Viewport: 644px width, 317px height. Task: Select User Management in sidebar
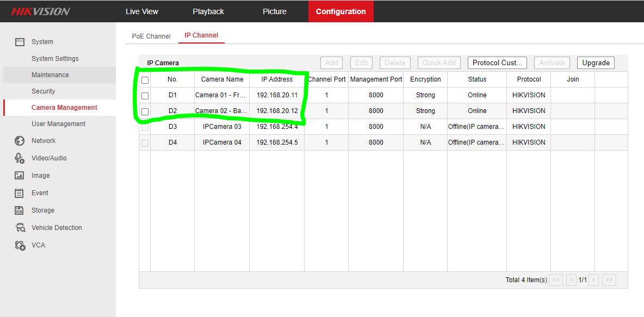(x=58, y=124)
